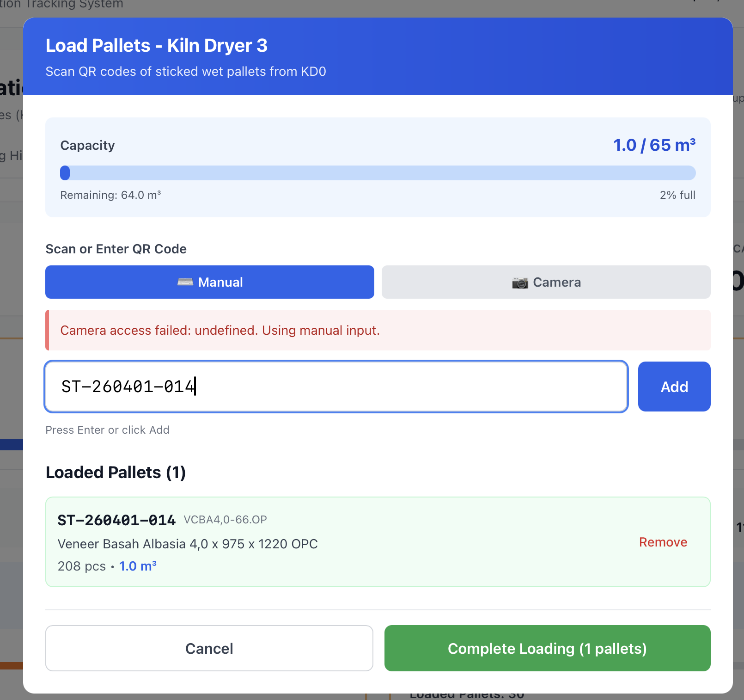744x700 pixels.
Task: Click the capacity progress bar
Action: [378, 173]
